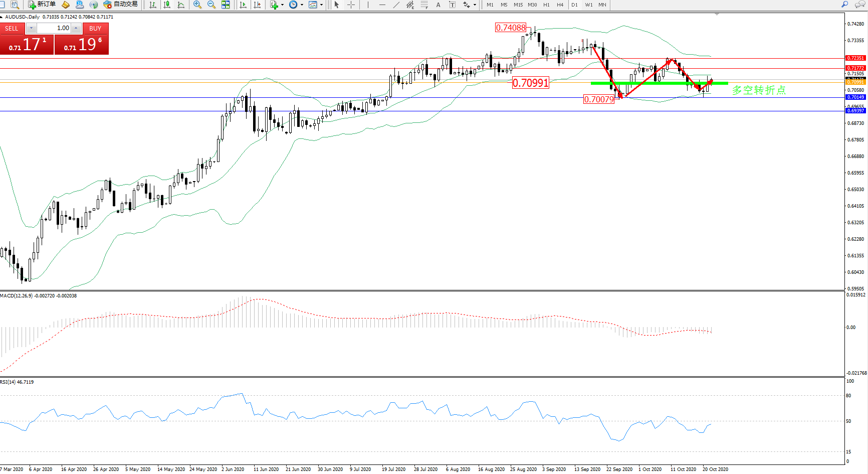Select the crosshair tool
The width and height of the screenshot is (868, 474).
351,5
